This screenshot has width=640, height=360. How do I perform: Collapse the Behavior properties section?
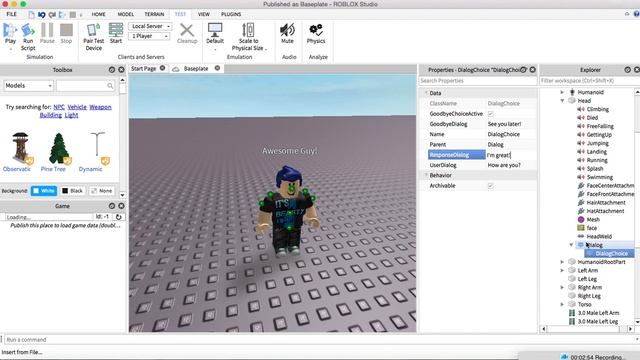(x=426, y=175)
